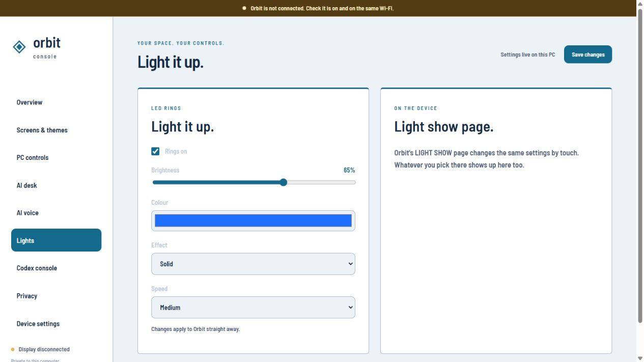
Task: Click the scrollbar down arrow
Action: [x=640, y=358]
